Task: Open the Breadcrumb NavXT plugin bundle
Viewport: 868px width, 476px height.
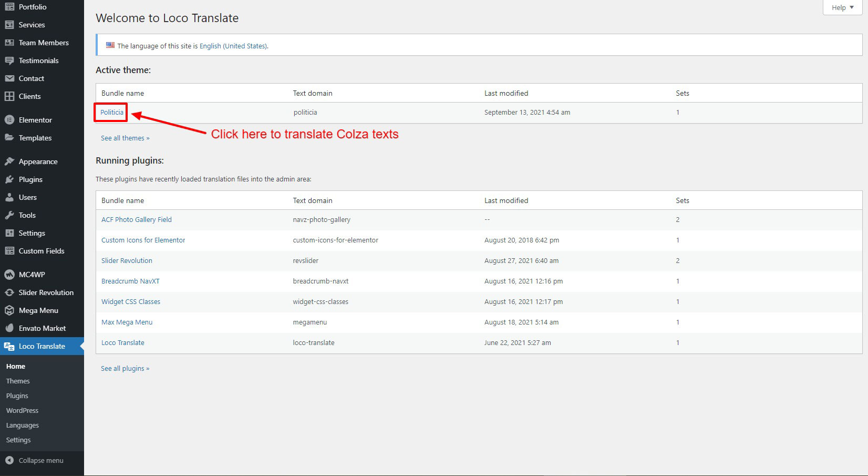Action: pos(130,281)
